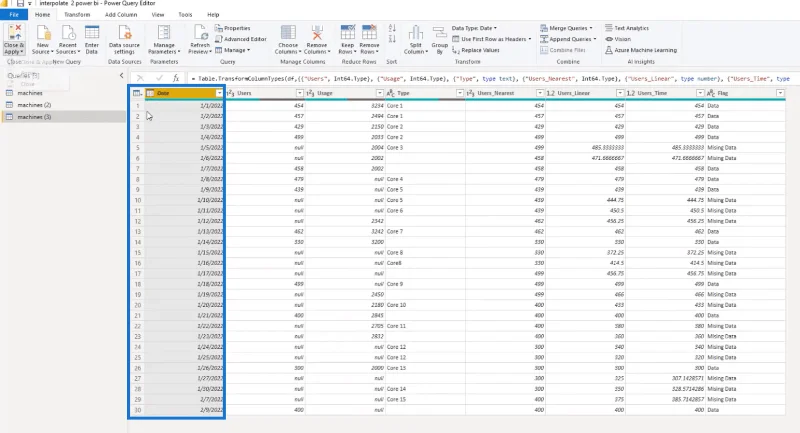The image size is (800, 433).
Task: Open Azure Machine Learning
Action: pos(641,50)
